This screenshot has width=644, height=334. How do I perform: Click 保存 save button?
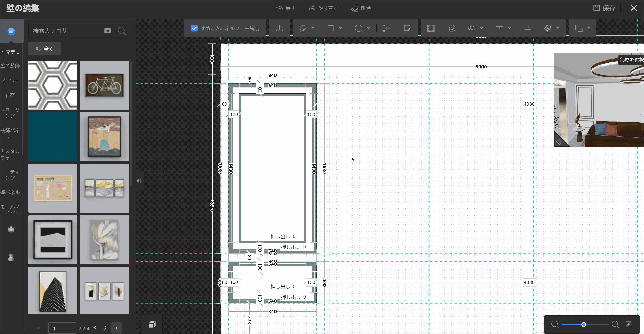click(x=605, y=8)
